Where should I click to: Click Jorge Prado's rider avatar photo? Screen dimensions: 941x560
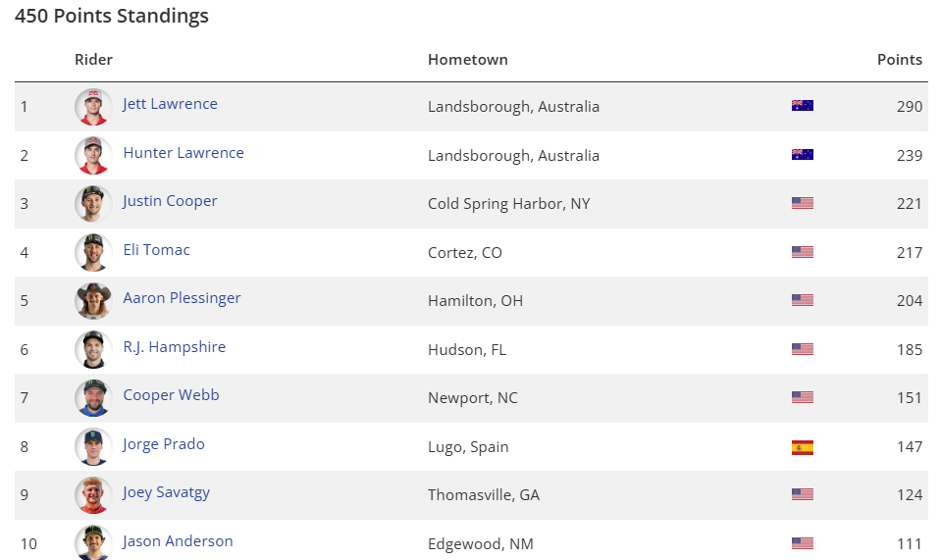pos(93,446)
